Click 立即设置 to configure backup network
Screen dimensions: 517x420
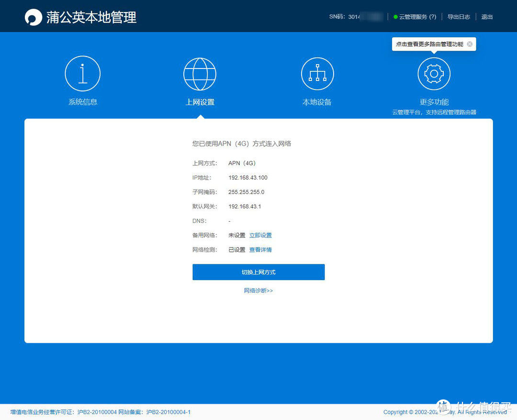260,235
